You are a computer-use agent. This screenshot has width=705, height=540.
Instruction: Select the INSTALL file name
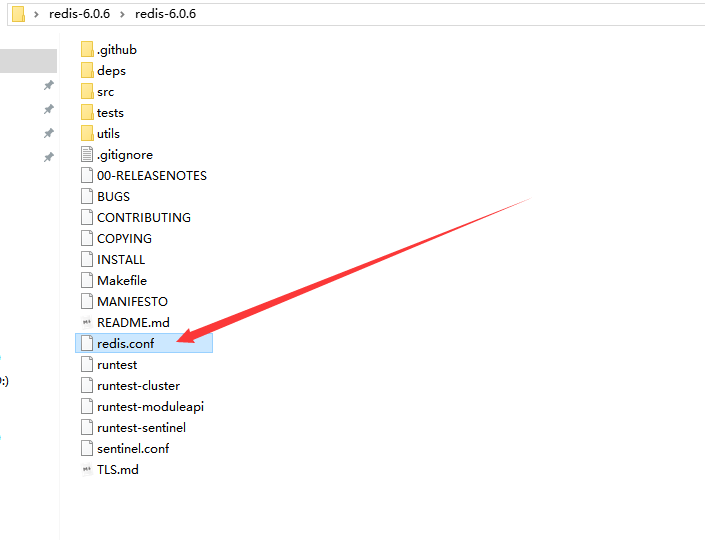(121, 259)
